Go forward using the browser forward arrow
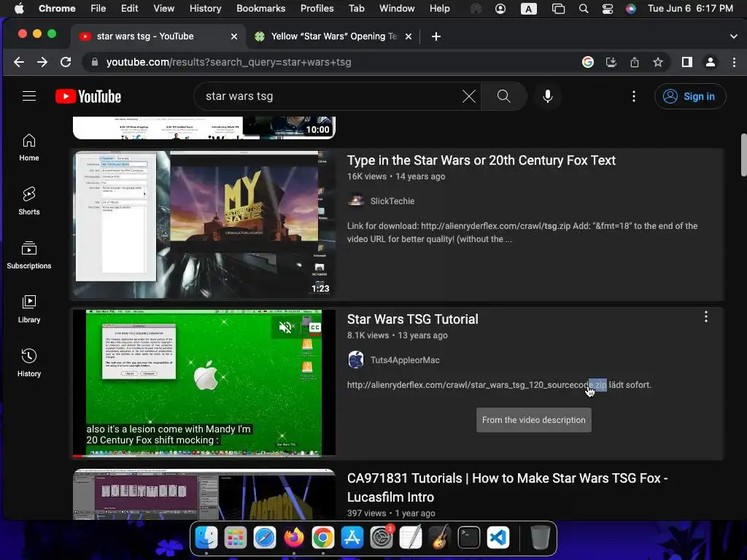747x560 pixels. pos(42,62)
